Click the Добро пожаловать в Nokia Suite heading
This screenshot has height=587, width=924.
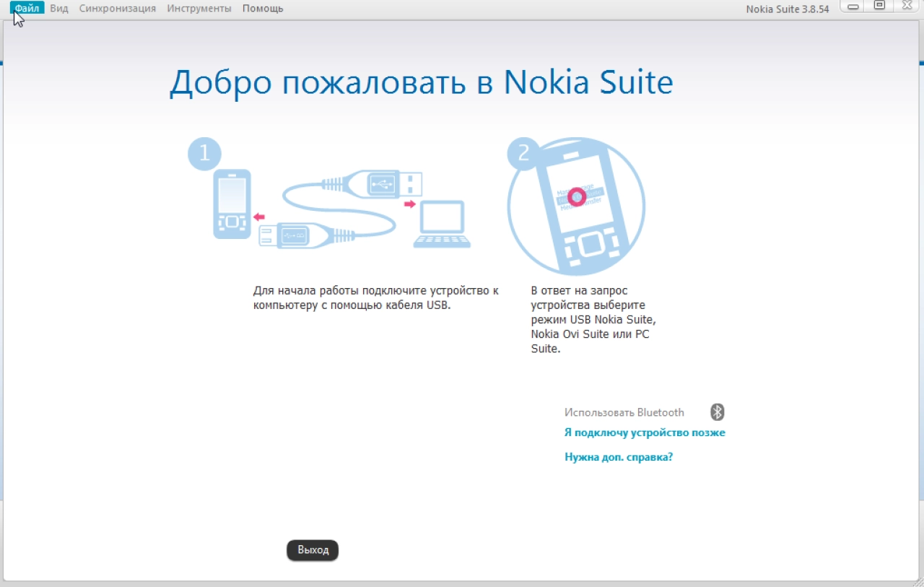(x=421, y=83)
